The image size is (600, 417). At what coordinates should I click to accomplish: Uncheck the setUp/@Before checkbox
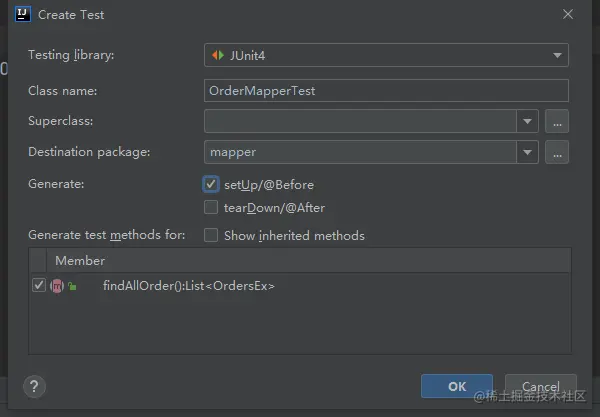pos(211,184)
